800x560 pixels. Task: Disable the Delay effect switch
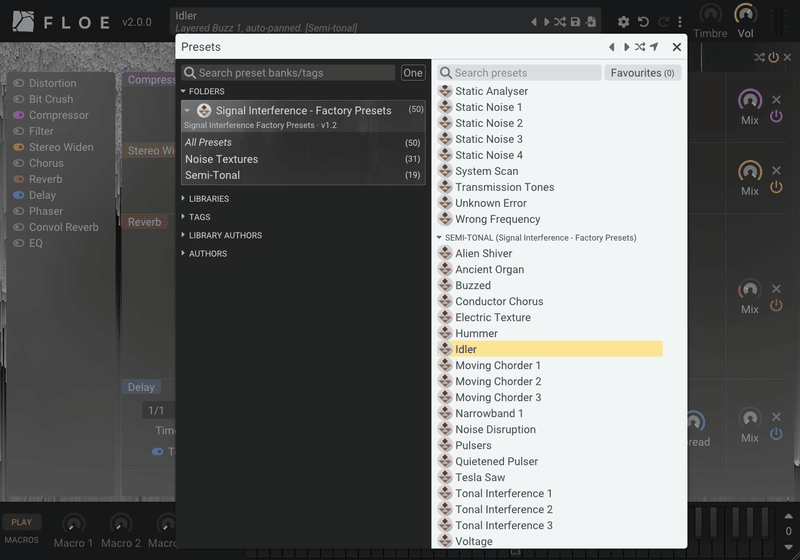(x=19, y=195)
